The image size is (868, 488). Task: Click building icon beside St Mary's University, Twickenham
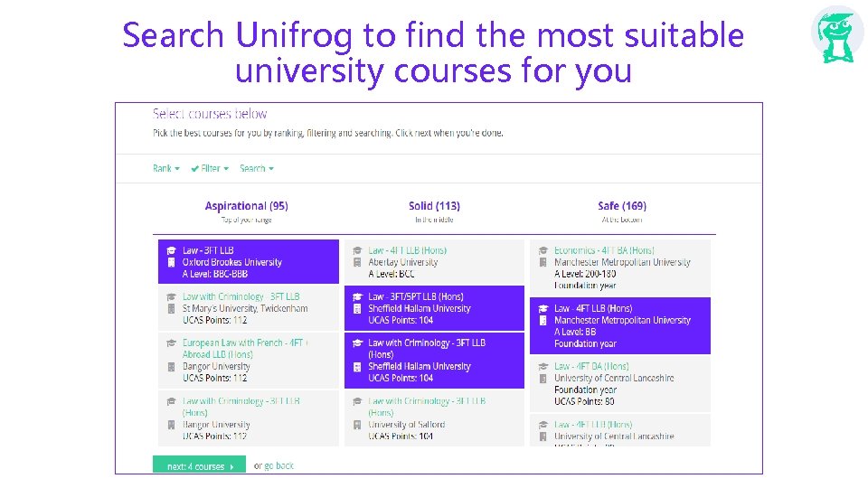coord(172,309)
